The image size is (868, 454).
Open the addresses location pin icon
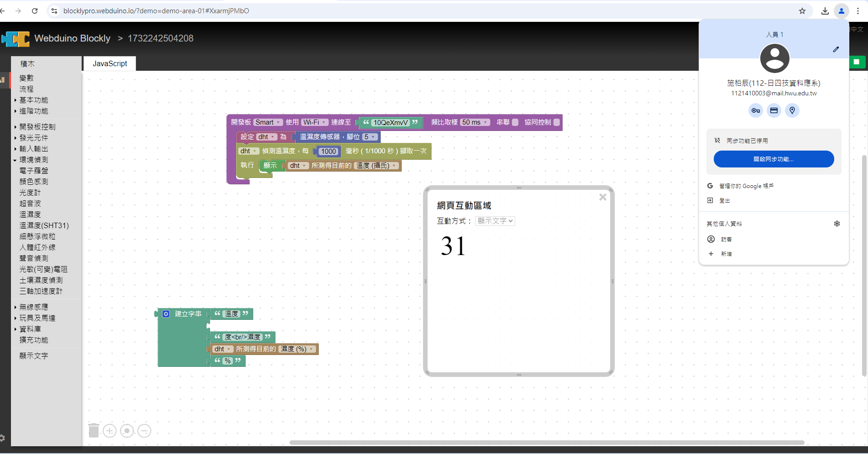pyautogui.click(x=792, y=110)
